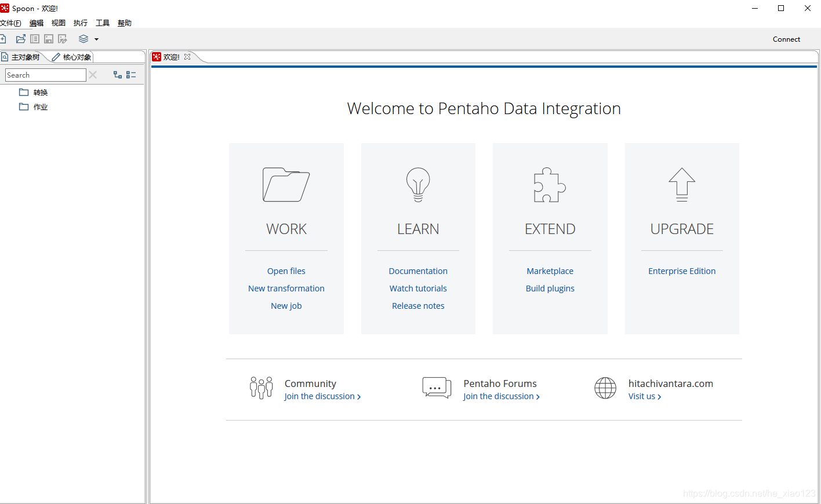
Task: Click the Collapse tree list icon
Action: click(x=131, y=75)
